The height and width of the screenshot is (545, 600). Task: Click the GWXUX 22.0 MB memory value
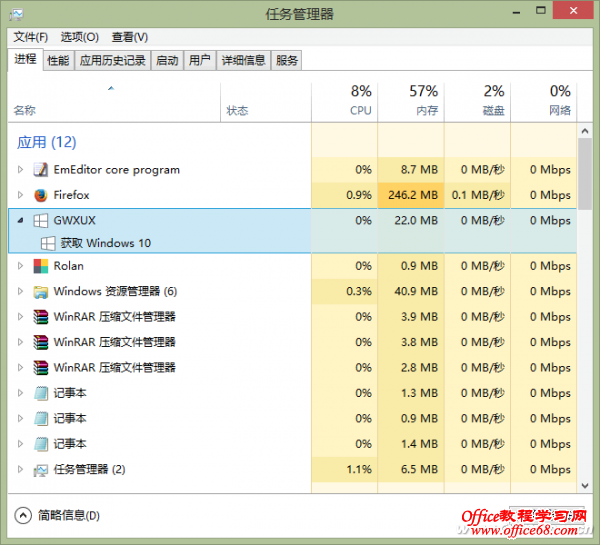[x=416, y=220]
